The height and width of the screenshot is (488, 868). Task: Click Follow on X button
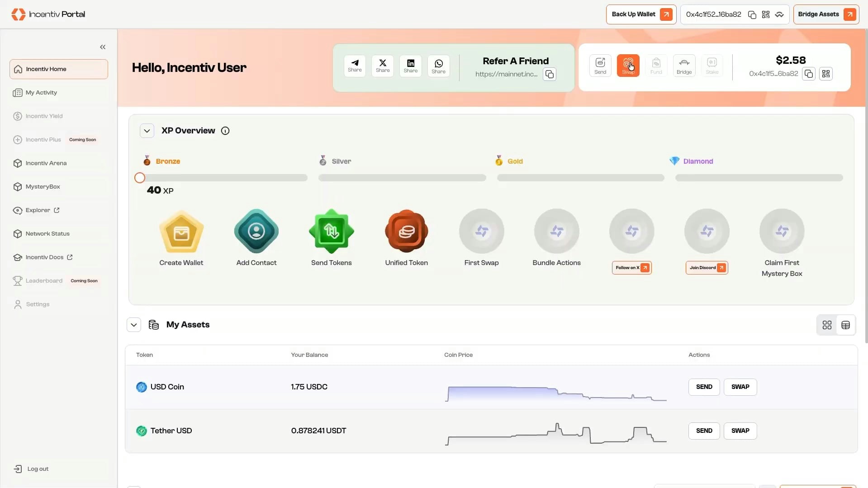click(631, 268)
